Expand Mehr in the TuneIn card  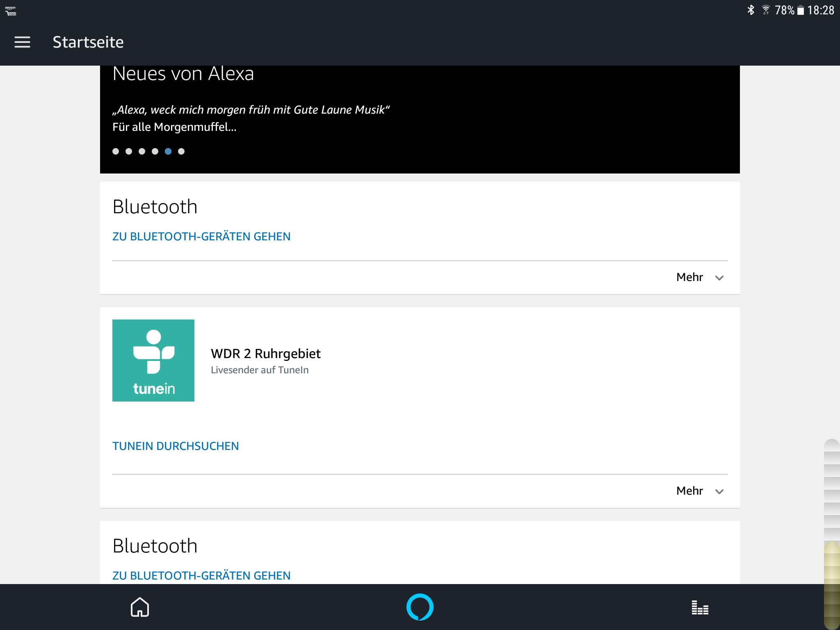point(690,491)
